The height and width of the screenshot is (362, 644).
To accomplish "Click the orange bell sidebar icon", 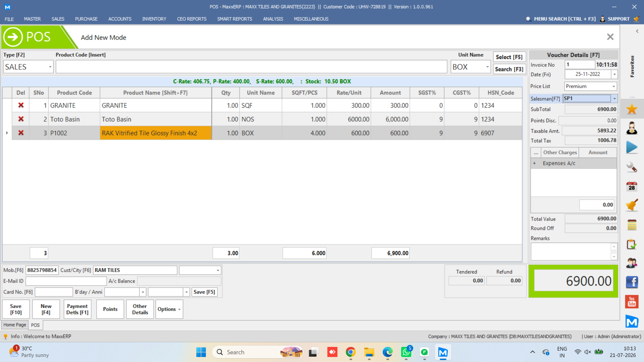I will 632,205.
